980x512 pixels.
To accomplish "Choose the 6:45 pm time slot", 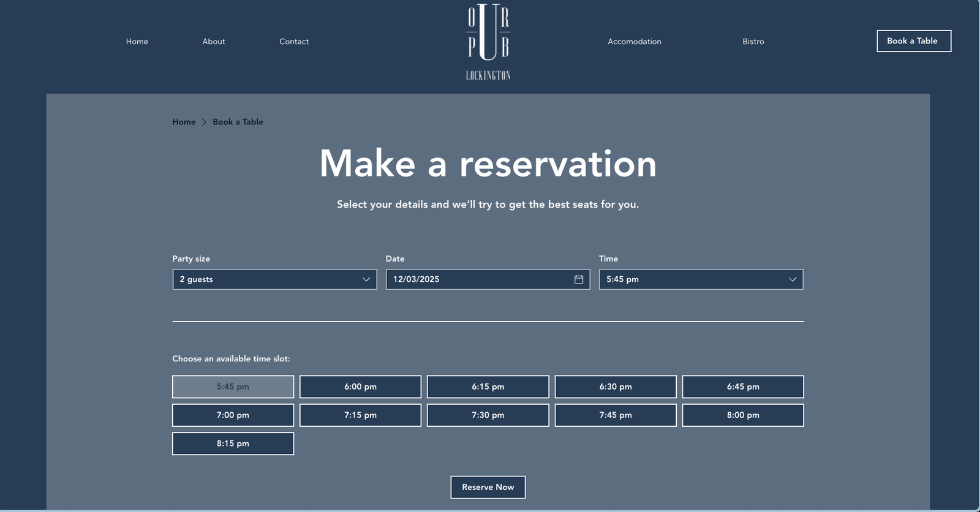I will [x=742, y=386].
